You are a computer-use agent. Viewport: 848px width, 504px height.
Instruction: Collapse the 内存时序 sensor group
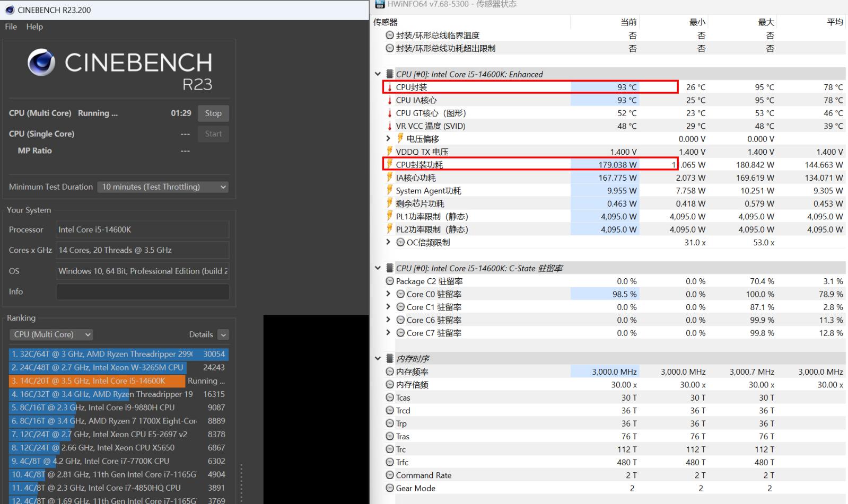pyautogui.click(x=378, y=359)
